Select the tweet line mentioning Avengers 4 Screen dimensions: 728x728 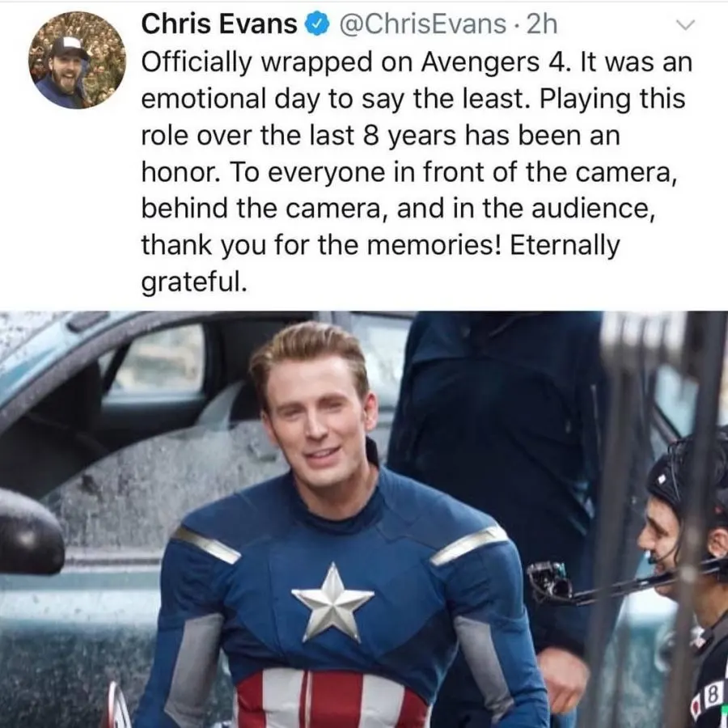(x=417, y=62)
